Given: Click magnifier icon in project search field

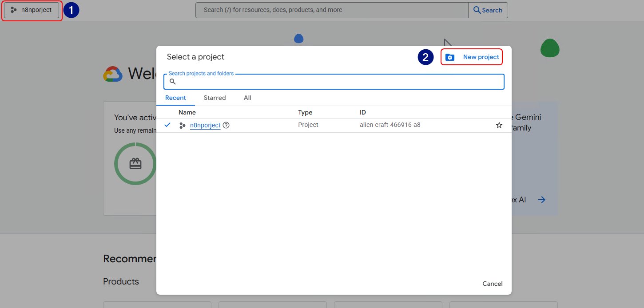Looking at the screenshot, I should 173,82.
